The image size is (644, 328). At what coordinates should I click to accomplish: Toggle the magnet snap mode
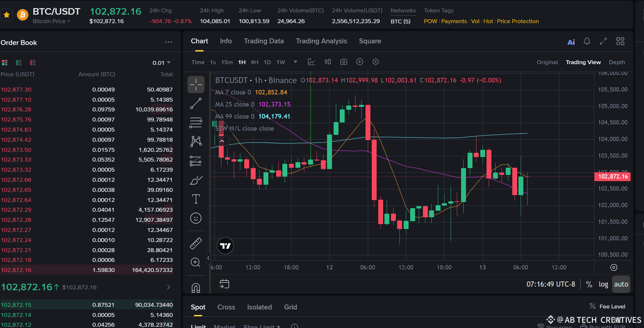click(x=196, y=287)
